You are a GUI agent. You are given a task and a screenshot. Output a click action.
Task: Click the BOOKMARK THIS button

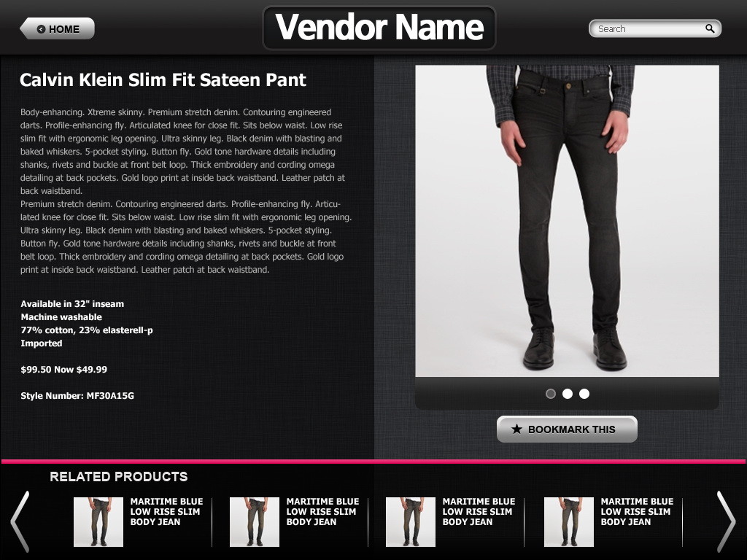click(567, 429)
